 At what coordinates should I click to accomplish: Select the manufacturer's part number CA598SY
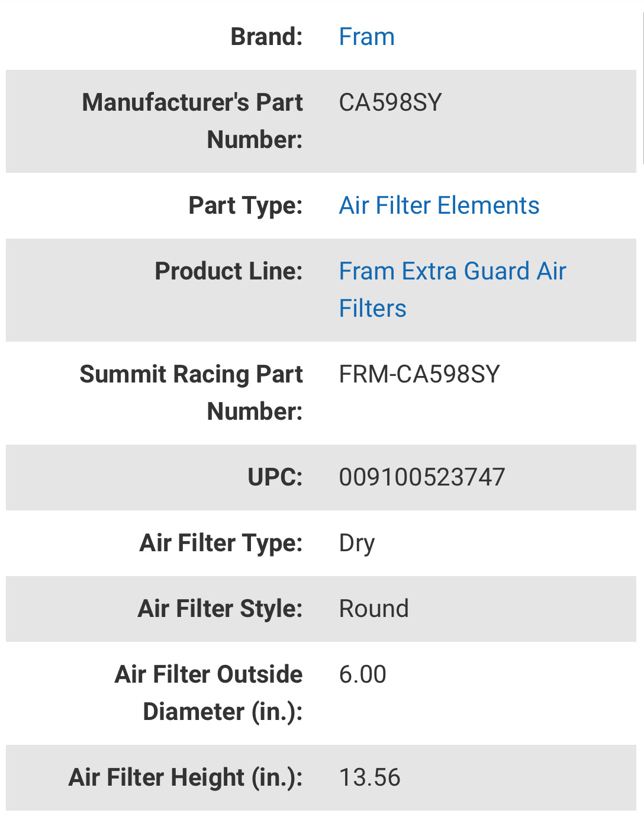click(391, 103)
